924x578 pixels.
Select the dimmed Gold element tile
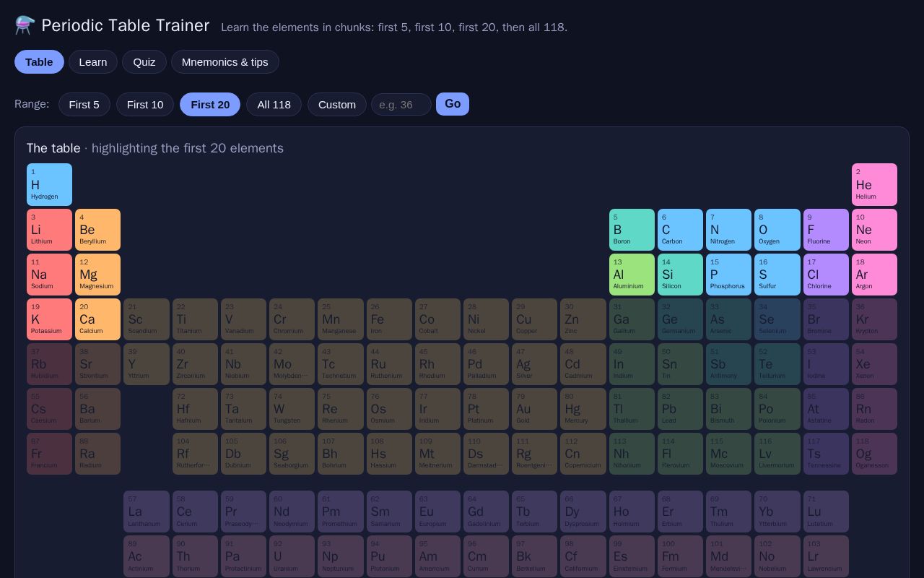pos(534,409)
